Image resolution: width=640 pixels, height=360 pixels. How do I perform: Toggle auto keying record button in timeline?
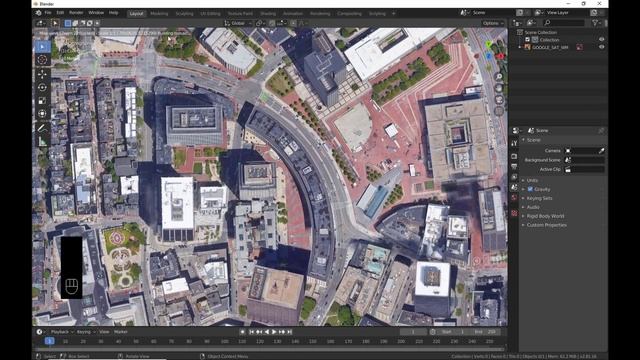[242, 332]
